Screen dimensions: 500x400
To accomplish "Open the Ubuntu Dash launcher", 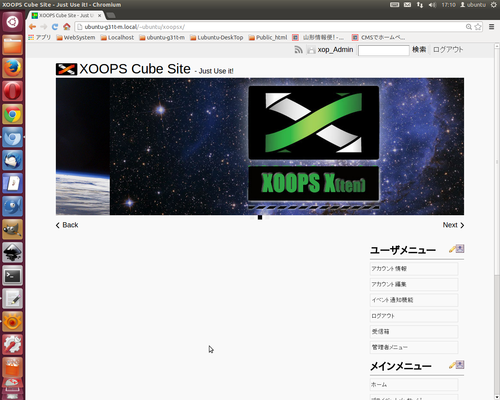I will coord(13,22).
